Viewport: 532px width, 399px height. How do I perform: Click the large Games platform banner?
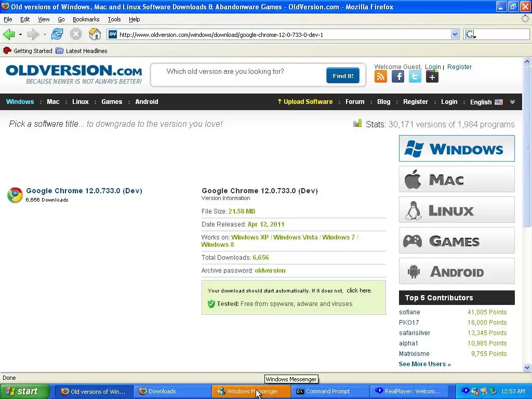457,241
